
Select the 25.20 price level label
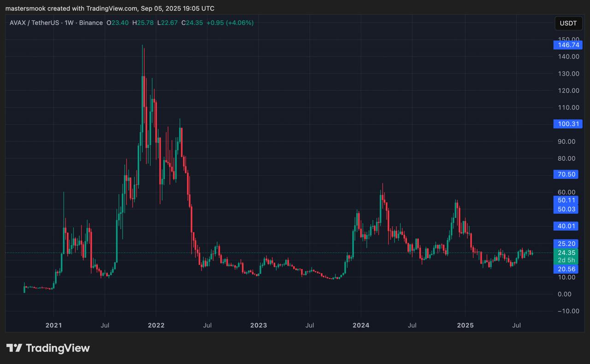click(x=566, y=243)
